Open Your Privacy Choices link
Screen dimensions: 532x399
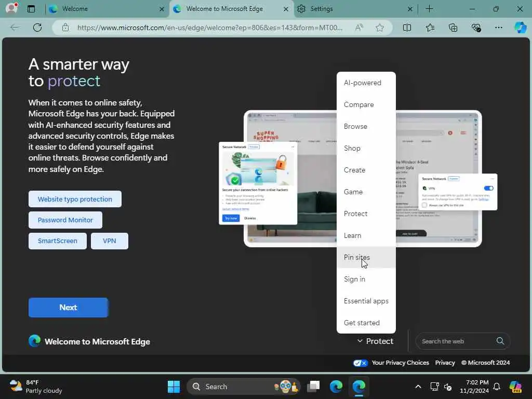[x=400, y=363]
